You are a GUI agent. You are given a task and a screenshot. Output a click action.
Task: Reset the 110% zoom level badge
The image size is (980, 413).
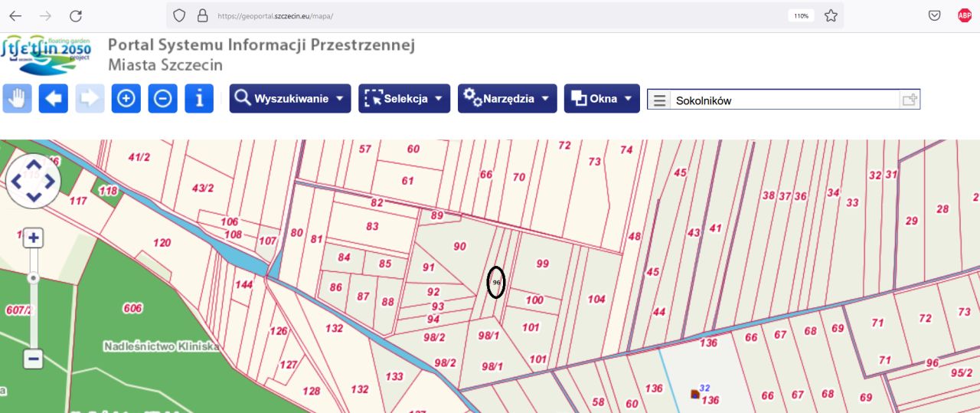(801, 15)
